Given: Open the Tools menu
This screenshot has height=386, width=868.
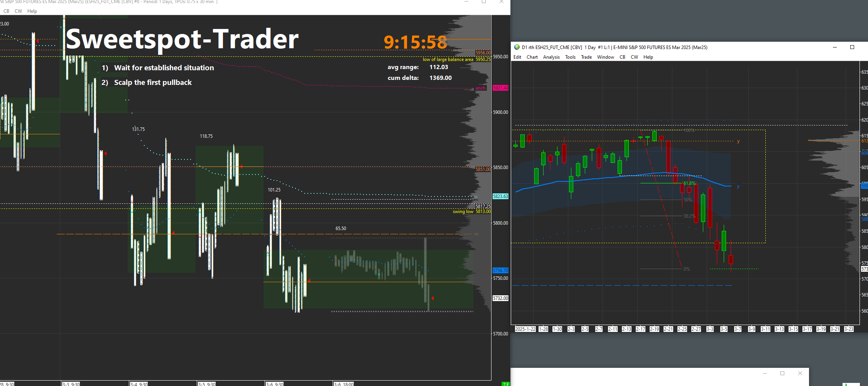Looking at the screenshot, I should tap(570, 57).
